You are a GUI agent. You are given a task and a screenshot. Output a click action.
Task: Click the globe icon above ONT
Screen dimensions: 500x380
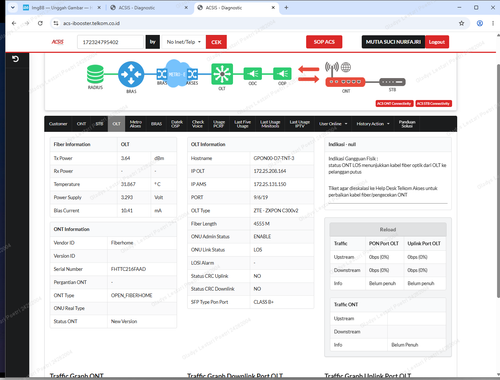coord(346,67)
